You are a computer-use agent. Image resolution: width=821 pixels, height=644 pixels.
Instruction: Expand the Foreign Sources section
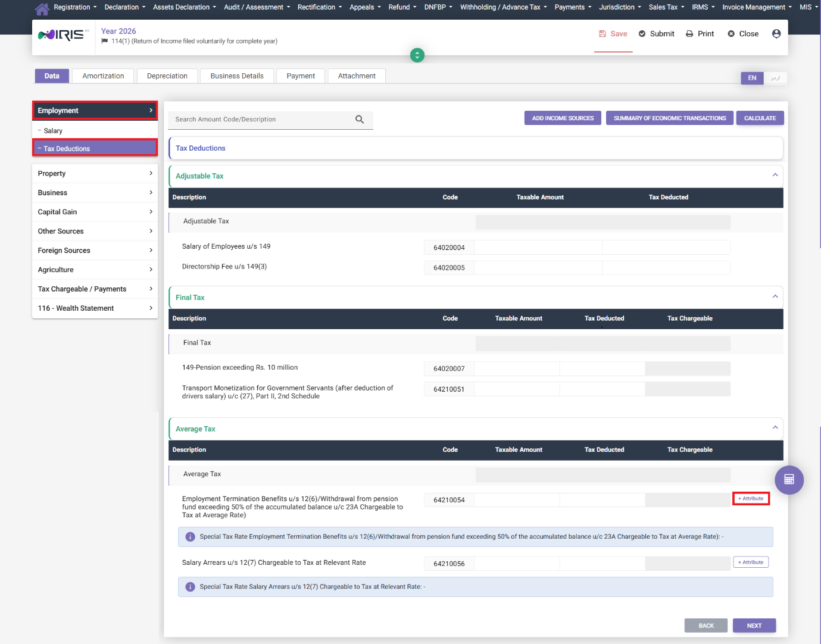click(95, 251)
